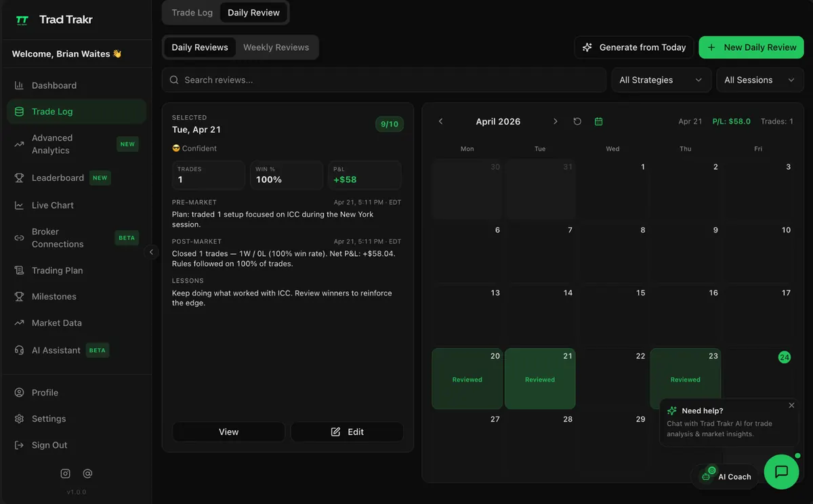Image resolution: width=813 pixels, height=504 pixels.
Task: Collapse the sidebar with chevron handle
Action: 151,252
